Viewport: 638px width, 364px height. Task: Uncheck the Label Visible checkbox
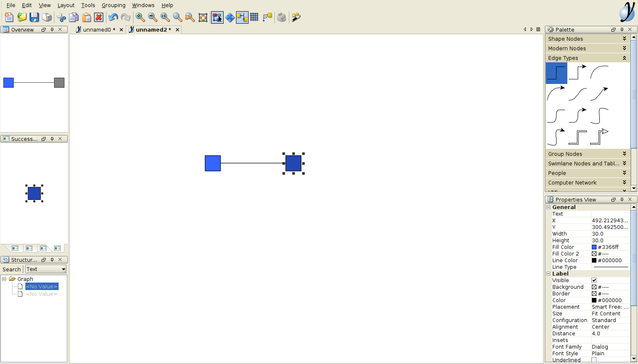pyautogui.click(x=594, y=280)
